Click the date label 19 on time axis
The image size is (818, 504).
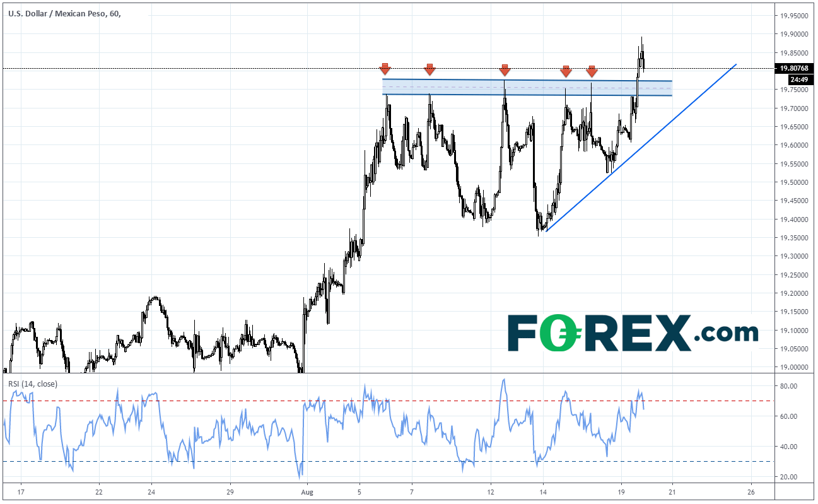[x=621, y=491]
